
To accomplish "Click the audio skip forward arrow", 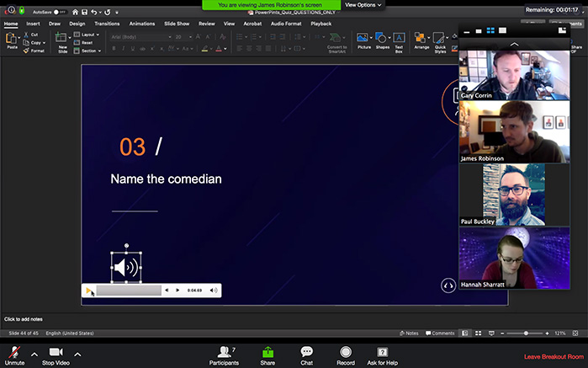I will 177,291.
